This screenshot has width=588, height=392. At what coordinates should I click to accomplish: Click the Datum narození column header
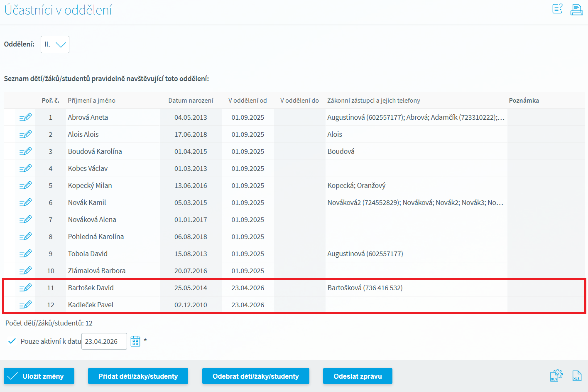click(191, 101)
